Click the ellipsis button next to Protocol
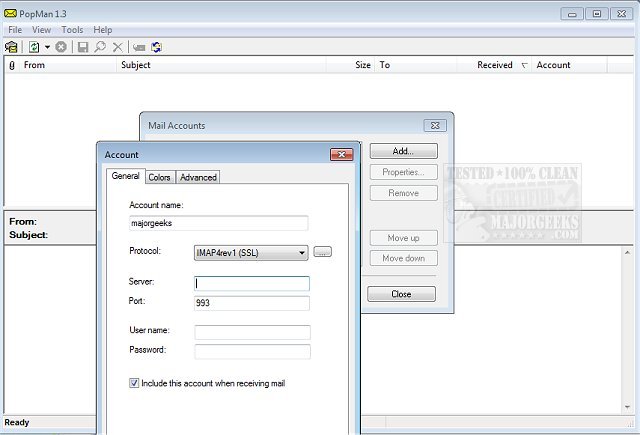This screenshot has width=640, height=435. [x=322, y=252]
